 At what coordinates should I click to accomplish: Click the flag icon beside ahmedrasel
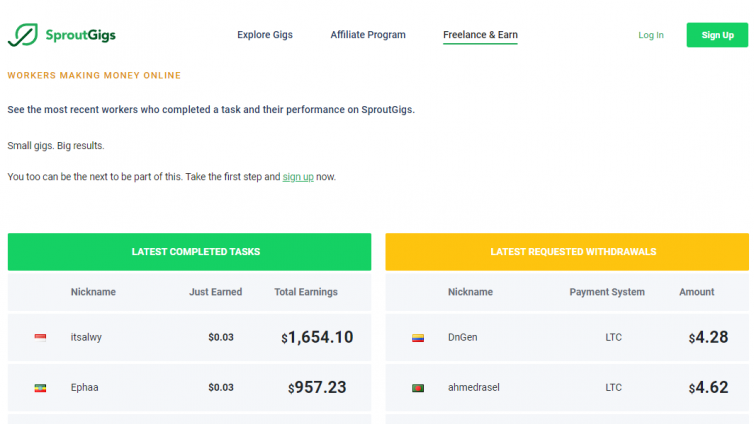(x=418, y=388)
